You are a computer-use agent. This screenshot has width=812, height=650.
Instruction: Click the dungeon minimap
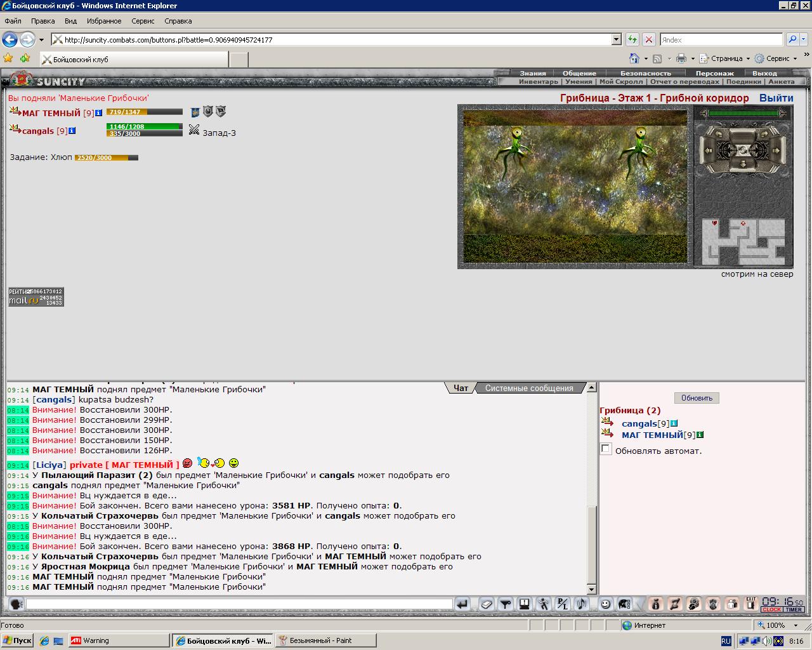[x=743, y=242]
